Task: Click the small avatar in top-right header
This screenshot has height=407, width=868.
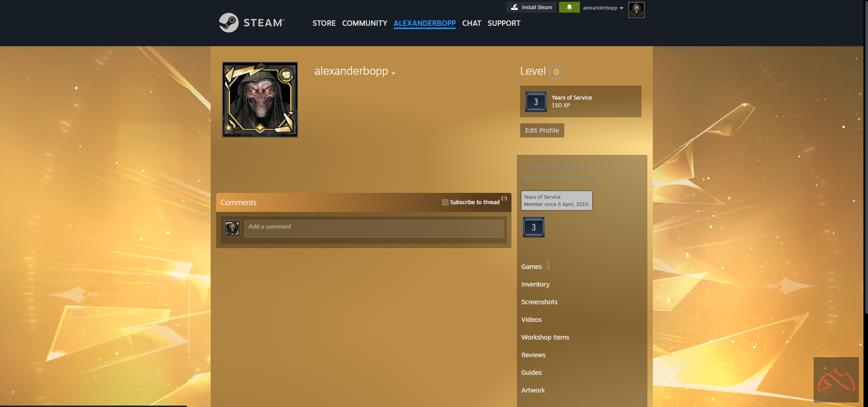Action: (636, 10)
